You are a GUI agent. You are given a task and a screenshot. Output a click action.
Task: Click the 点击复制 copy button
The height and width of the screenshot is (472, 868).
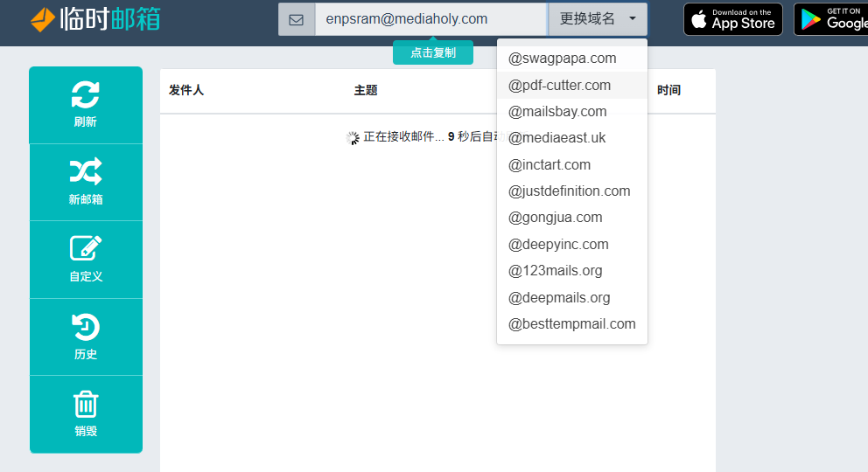coord(433,52)
